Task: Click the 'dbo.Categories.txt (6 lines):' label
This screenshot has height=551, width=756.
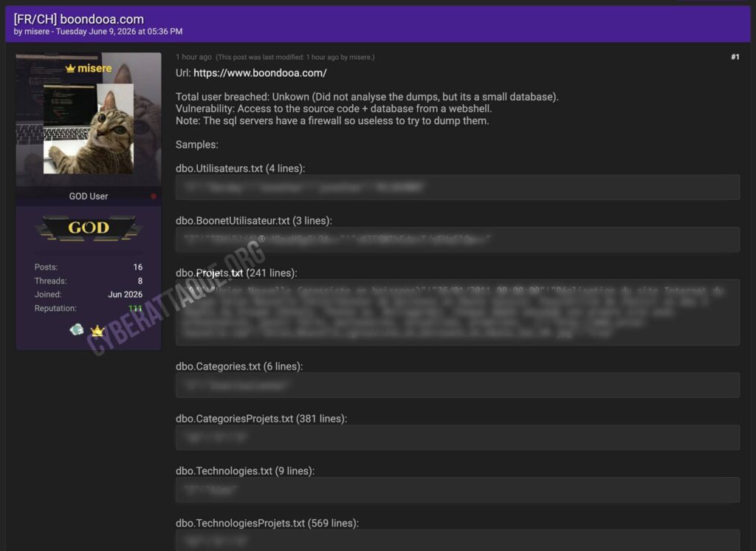Action: tap(239, 366)
